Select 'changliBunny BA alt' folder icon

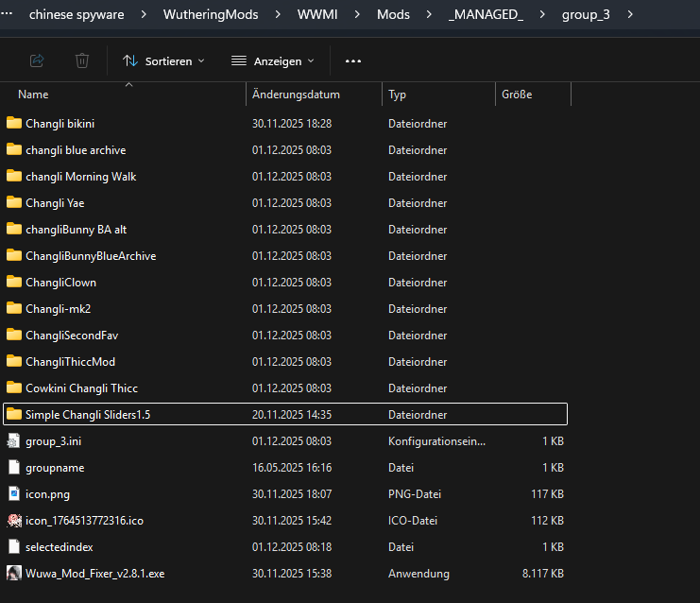[14, 229]
